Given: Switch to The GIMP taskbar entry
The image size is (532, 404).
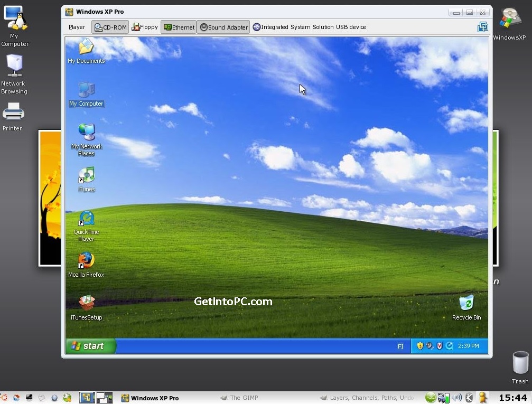Looking at the screenshot, I should click(x=239, y=398).
